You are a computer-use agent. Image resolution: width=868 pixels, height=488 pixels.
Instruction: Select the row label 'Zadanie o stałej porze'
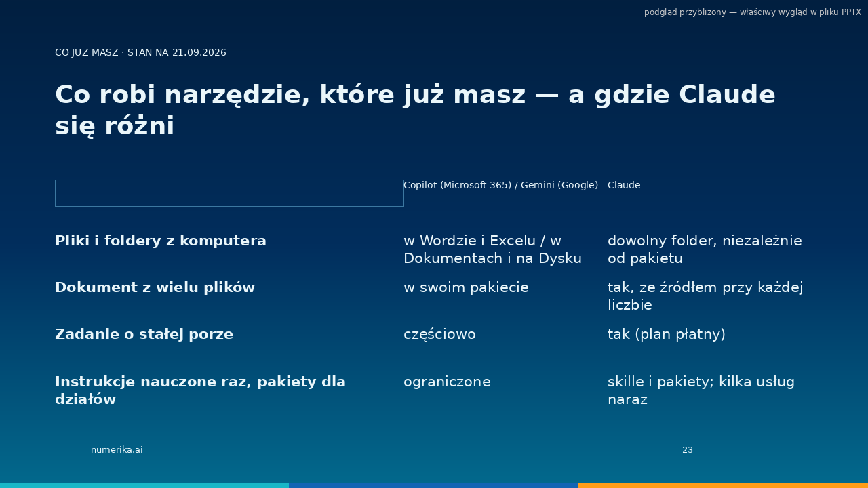pyautogui.click(x=144, y=334)
